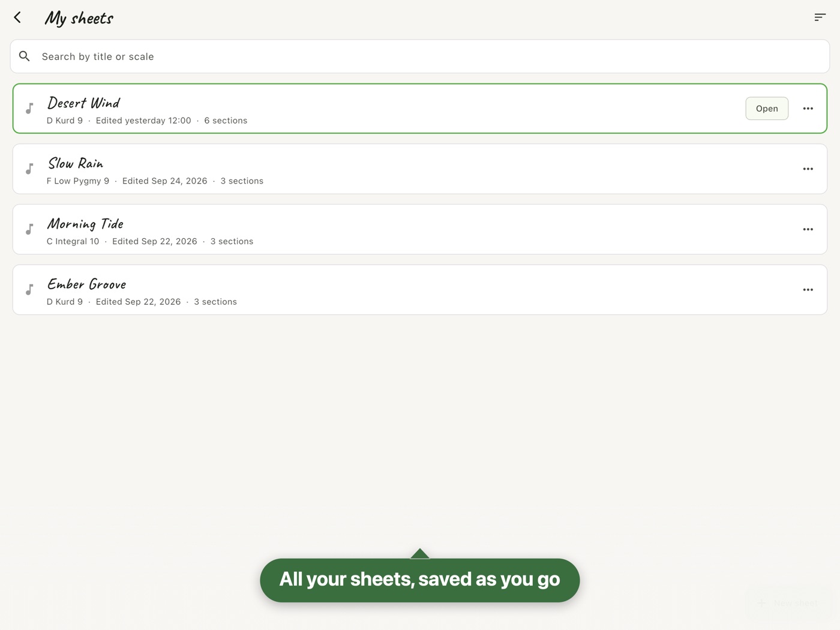Open the more options menu for Morning Tide

pos(808,229)
